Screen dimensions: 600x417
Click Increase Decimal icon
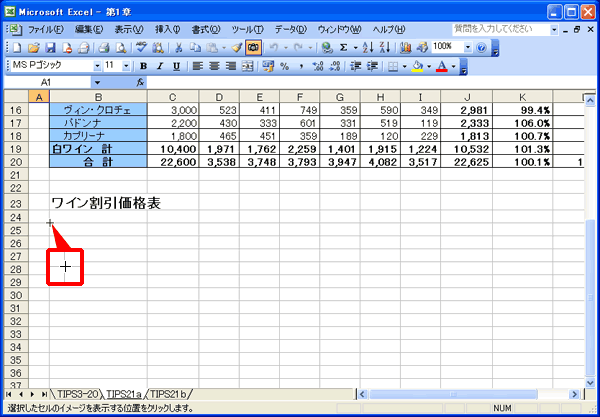(x=318, y=67)
